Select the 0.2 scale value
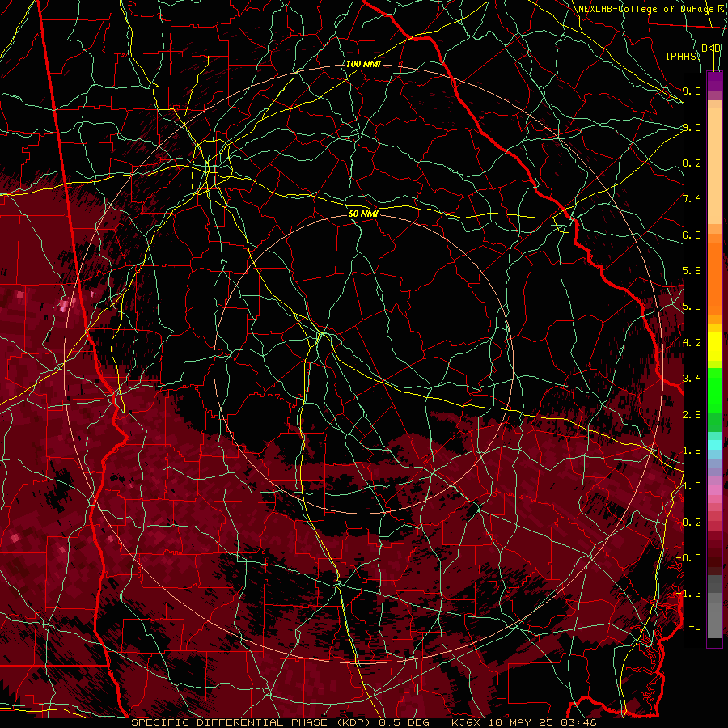728x728 pixels. [692, 523]
